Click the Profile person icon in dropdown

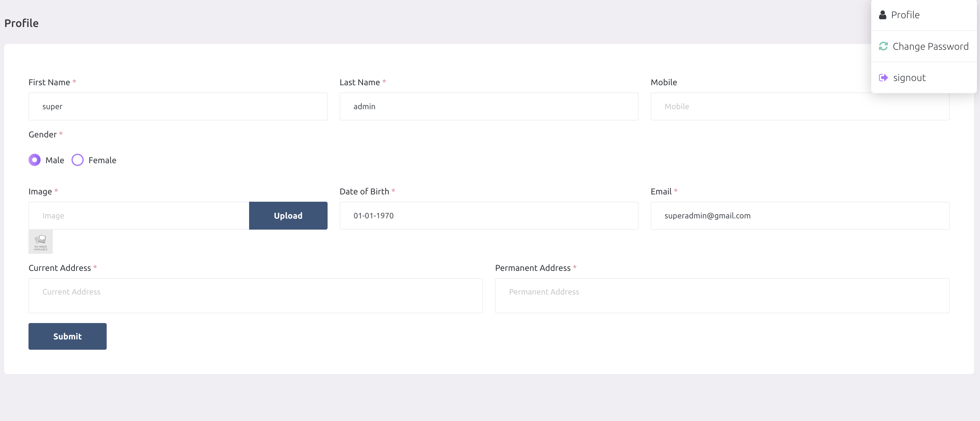(x=883, y=15)
